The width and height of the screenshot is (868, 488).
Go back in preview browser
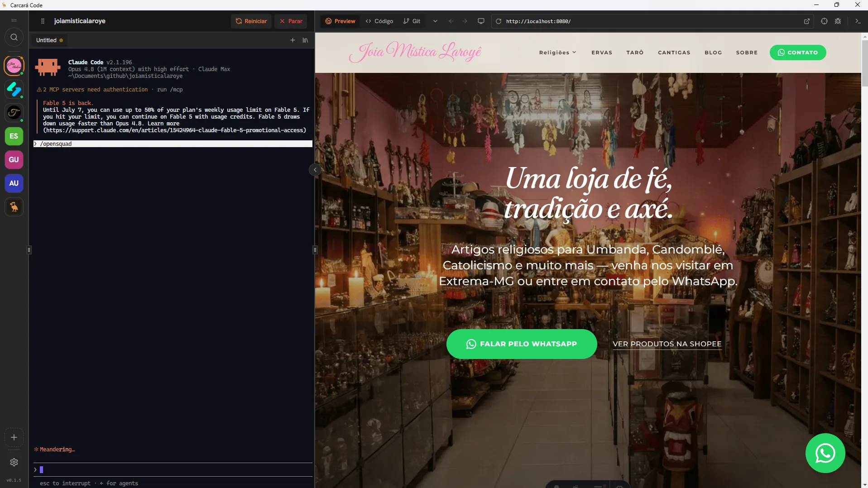pyautogui.click(x=451, y=21)
